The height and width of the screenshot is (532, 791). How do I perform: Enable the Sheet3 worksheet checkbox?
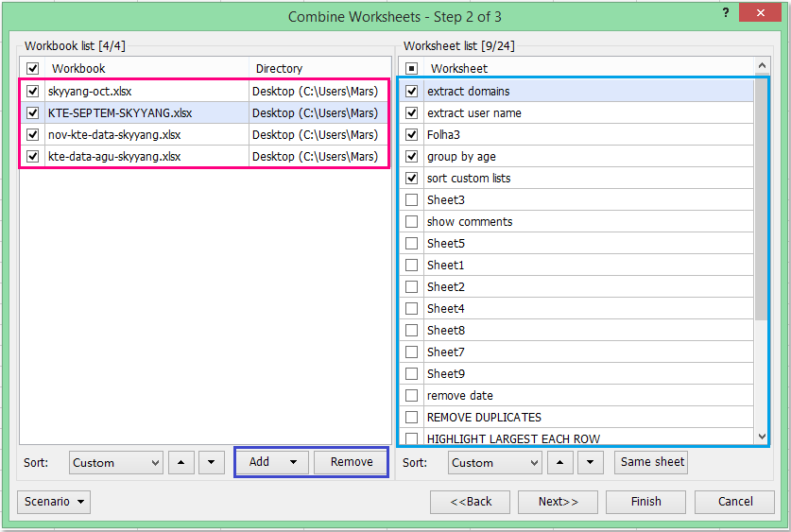click(x=412, y=200)
